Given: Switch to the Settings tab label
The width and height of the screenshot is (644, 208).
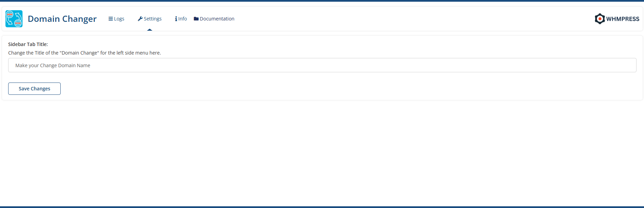Looking at the screenshot, I should pyautogui.click(x=153, y=19).
